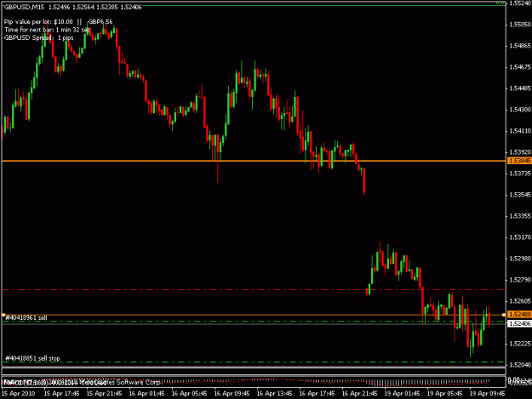The height and width of the screenshot is (399, 532).
Task: Click the 16 Apr 05:45 time label
Action: (189, 394)
